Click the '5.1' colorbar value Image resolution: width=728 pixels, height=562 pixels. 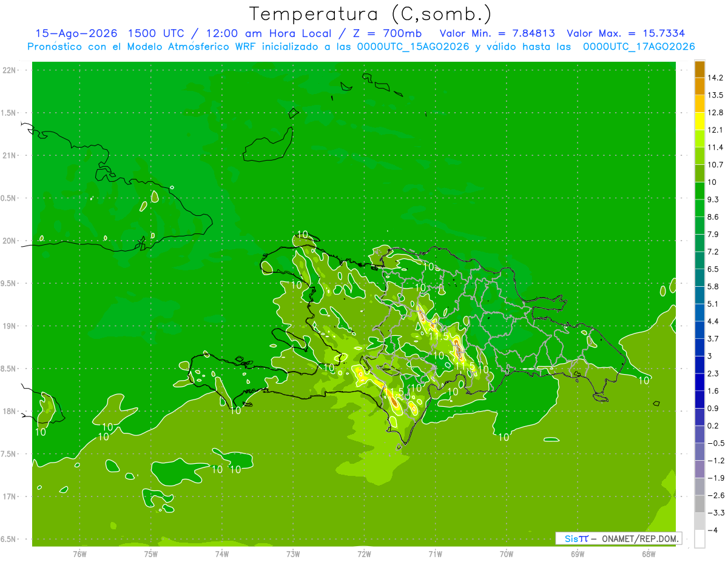pyautogui.click(x=713, y=304)
